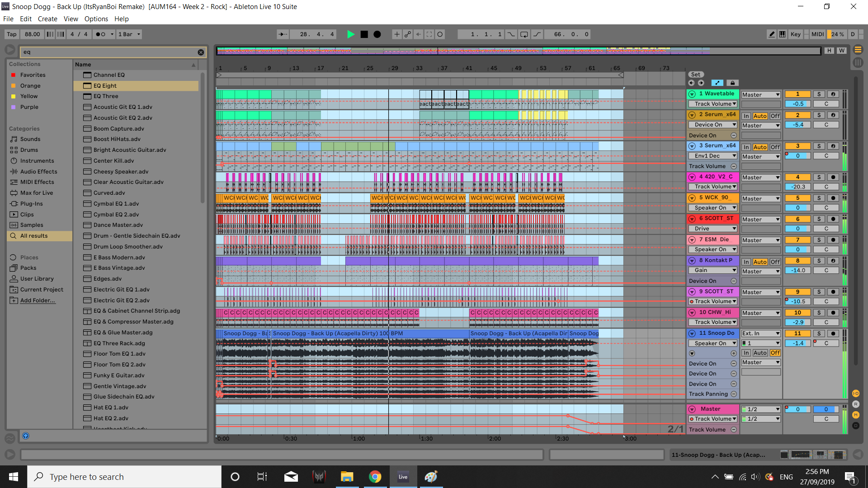
Task: Set track 2 monitor to Off
Action: click(775, 116)
